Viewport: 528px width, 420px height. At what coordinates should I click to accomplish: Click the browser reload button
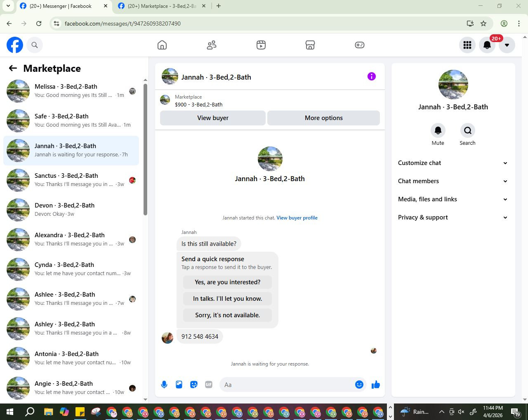pyautogui.click(x=39, y=24)
